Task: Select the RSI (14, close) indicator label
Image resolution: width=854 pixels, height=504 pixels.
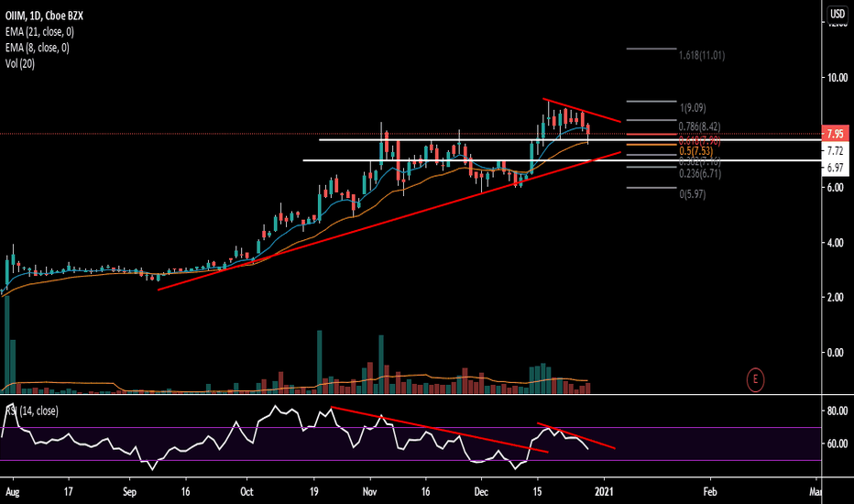Action: 32,411
